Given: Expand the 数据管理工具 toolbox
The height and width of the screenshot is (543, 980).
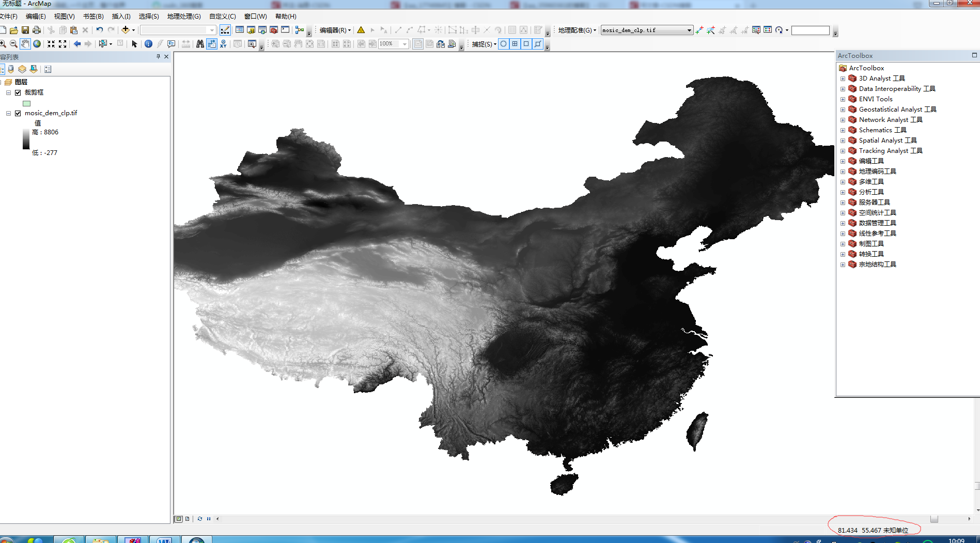Looking at the screenshot, I should tap(843, 223).
